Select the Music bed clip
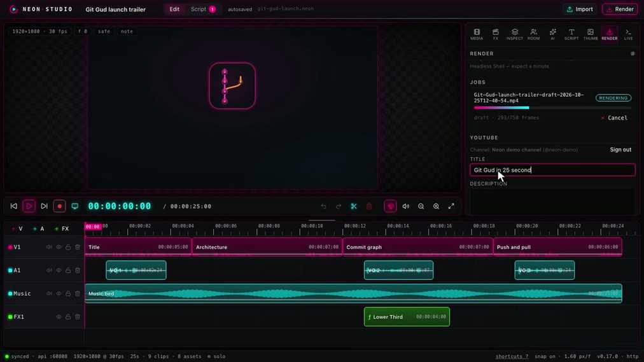Image resolution: width=644 pixels, height=362 pixels. click(353, 293)
